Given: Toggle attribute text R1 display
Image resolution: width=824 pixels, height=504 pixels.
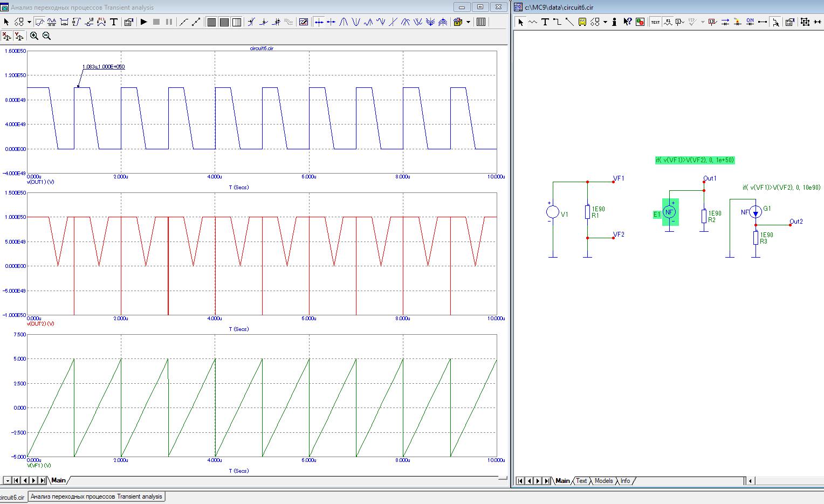Looking at the screenshot, I should click(668, 22).
